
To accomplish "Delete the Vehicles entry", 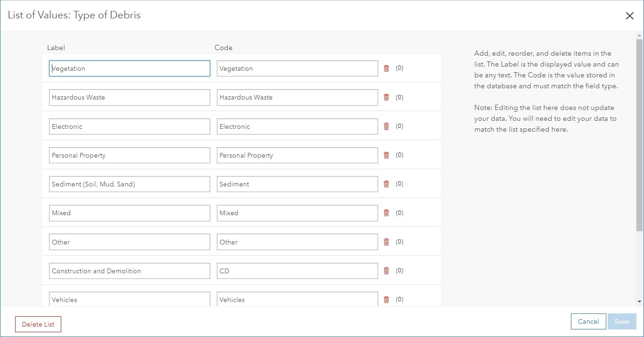I will click(386, 299).
